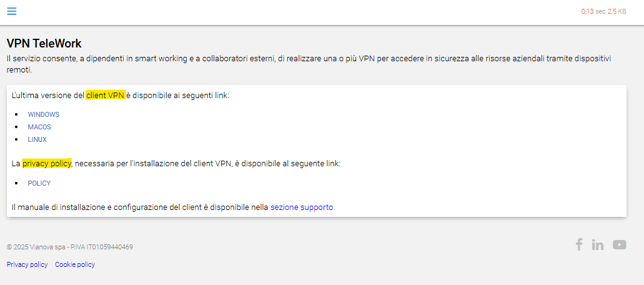Open the POLICY document link

(x=39, y=183)
